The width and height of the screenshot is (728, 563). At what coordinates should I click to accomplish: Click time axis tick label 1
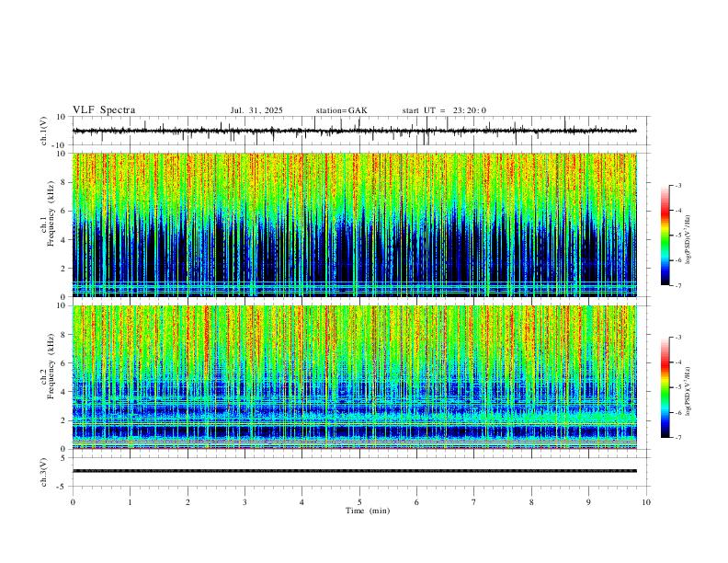click(130, 502)
